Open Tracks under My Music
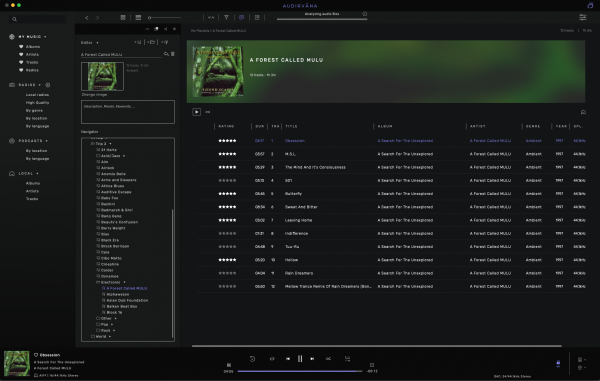 [x=32, y=62]
